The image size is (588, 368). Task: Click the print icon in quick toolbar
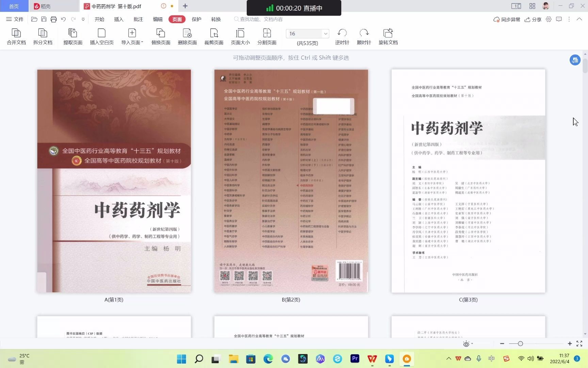tap(53, 19)
